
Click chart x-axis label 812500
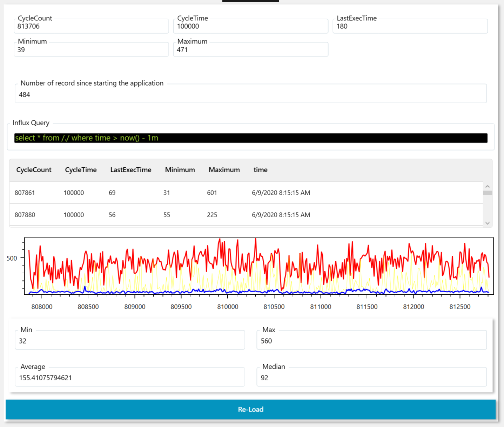460,307
